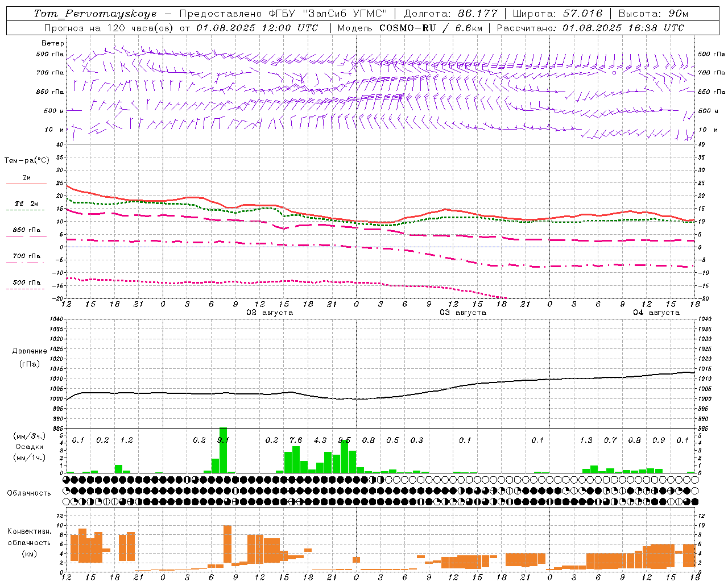The width and height of the screenshot is (728, 582).
Task: Click the precipitation value '7.6'
Action: click(x=296, y=440)
